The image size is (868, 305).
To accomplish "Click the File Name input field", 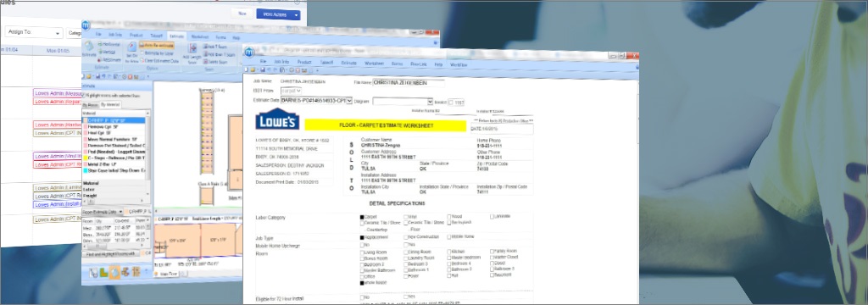I will point(409,82).
